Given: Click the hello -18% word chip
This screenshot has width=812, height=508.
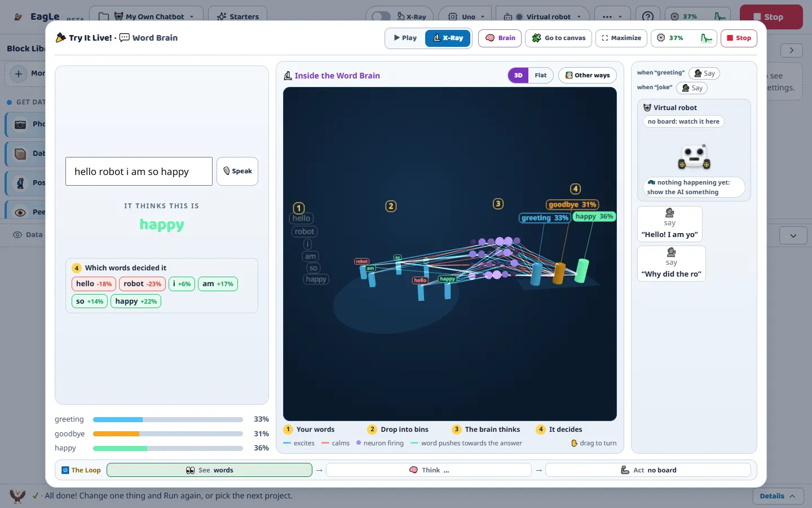Looking at the screenshot, I should [x=94, y=284].
